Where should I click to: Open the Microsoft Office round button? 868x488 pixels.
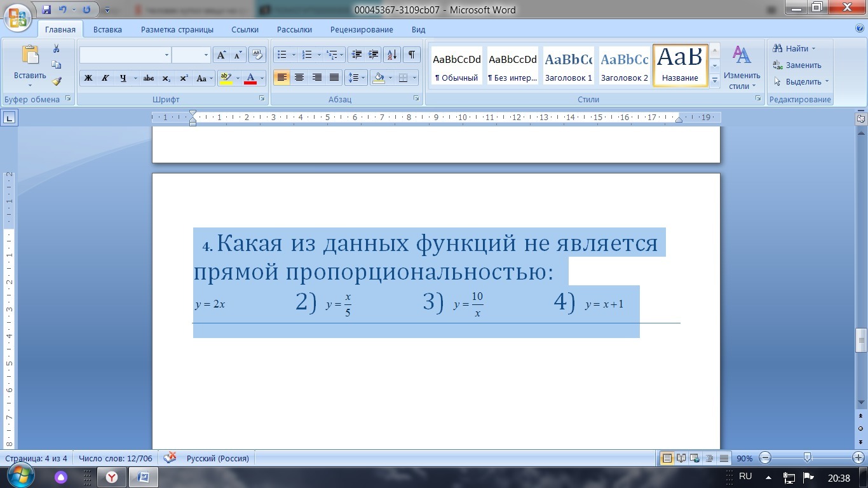18,17
